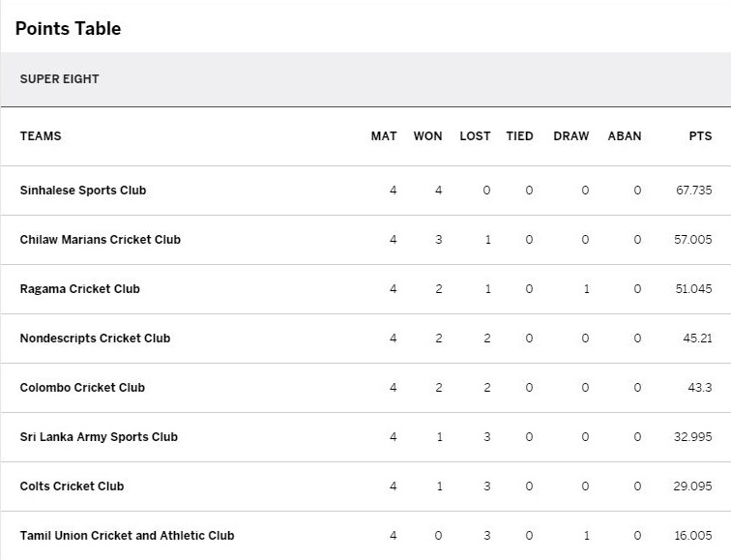Image resolution: width=731 pixels, height=560 pixels.
Task: Click the ABAN column header
Action: (625, 136)
